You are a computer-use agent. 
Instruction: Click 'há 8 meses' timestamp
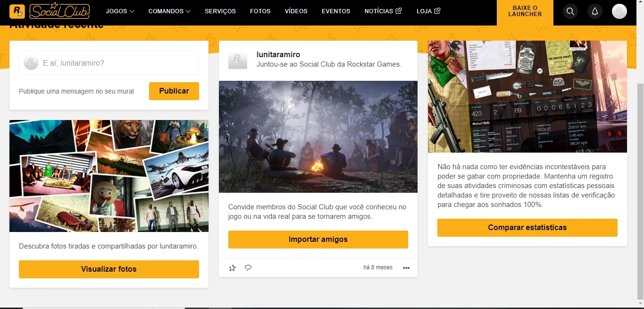coord(378,267)
